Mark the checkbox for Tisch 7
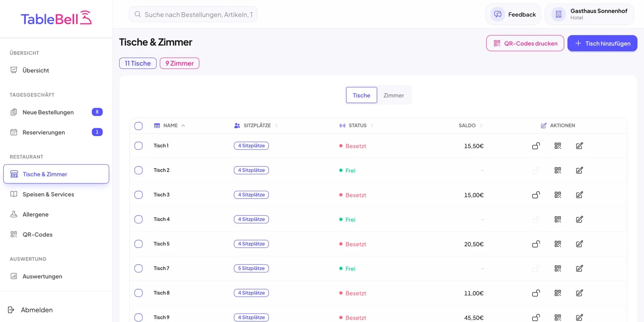This screenshot has width=644, height=322. [x=138, y=268]
